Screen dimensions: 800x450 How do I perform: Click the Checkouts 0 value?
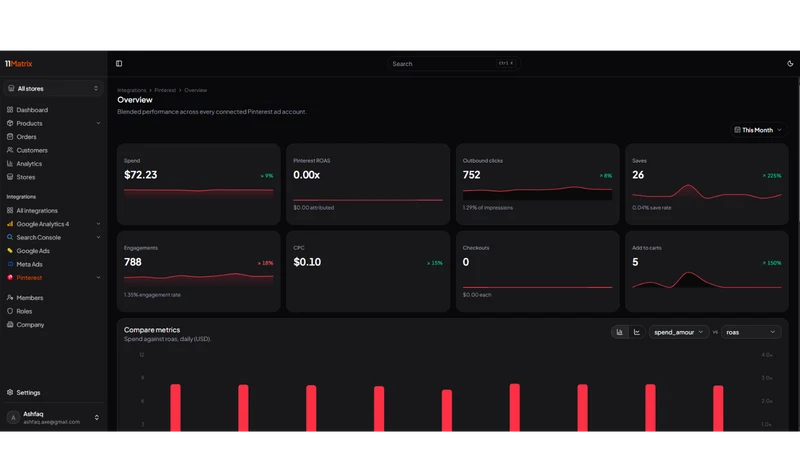(466, 262)
